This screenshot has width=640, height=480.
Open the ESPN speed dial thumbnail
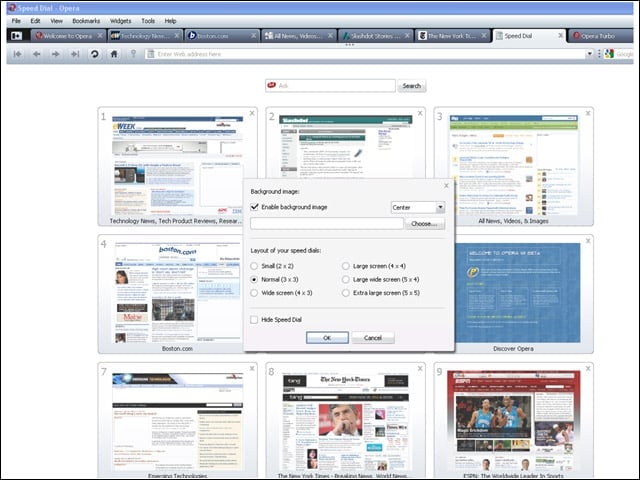[513, 421]
